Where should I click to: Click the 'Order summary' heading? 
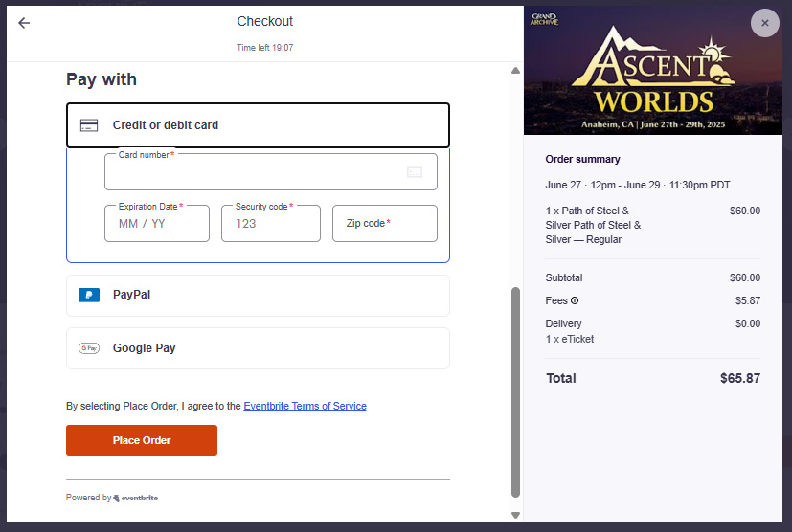click(x=582, y=159)
